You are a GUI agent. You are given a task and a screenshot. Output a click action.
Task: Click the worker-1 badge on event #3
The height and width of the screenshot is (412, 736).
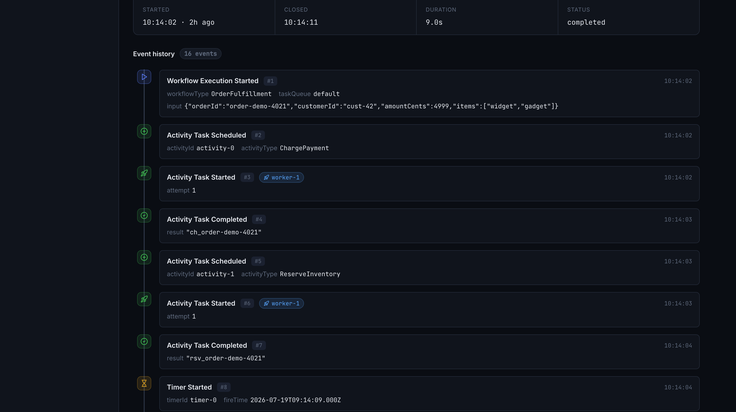tap(282, 177)
